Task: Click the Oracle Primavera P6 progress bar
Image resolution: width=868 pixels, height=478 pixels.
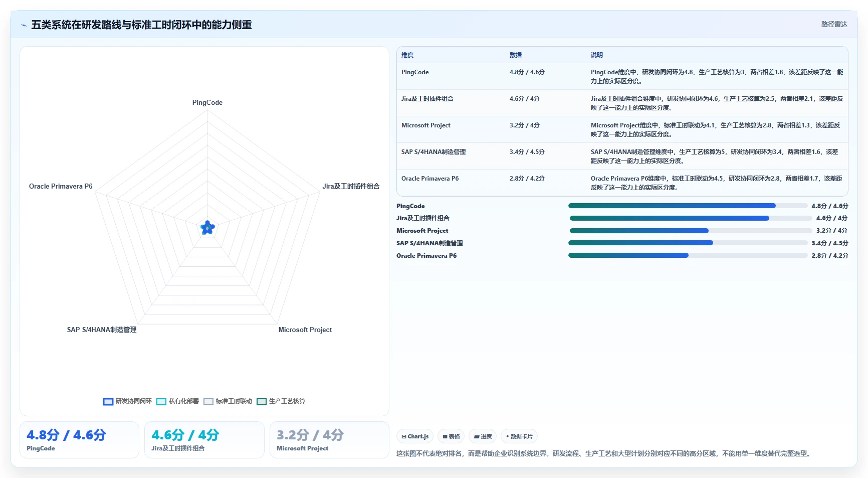Action: point(688,255)
